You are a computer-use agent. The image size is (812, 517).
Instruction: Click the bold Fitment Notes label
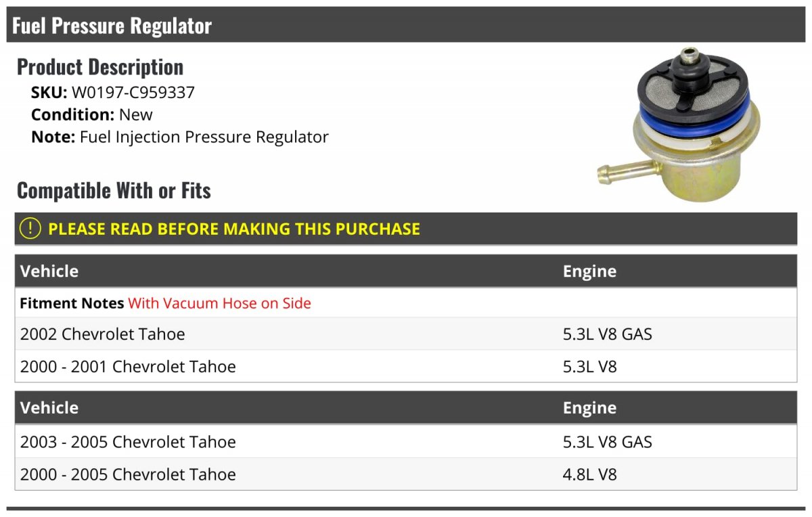click(x=72, y=303)
